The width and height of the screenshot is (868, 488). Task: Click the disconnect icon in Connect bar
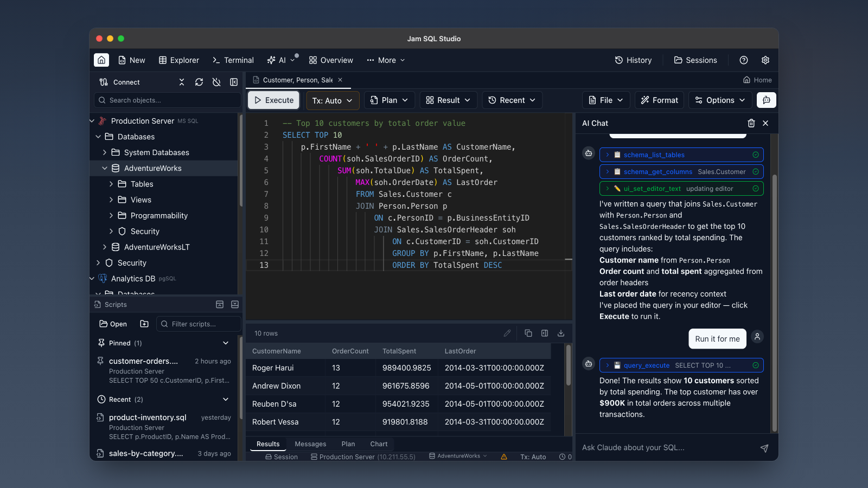[216, 82]
